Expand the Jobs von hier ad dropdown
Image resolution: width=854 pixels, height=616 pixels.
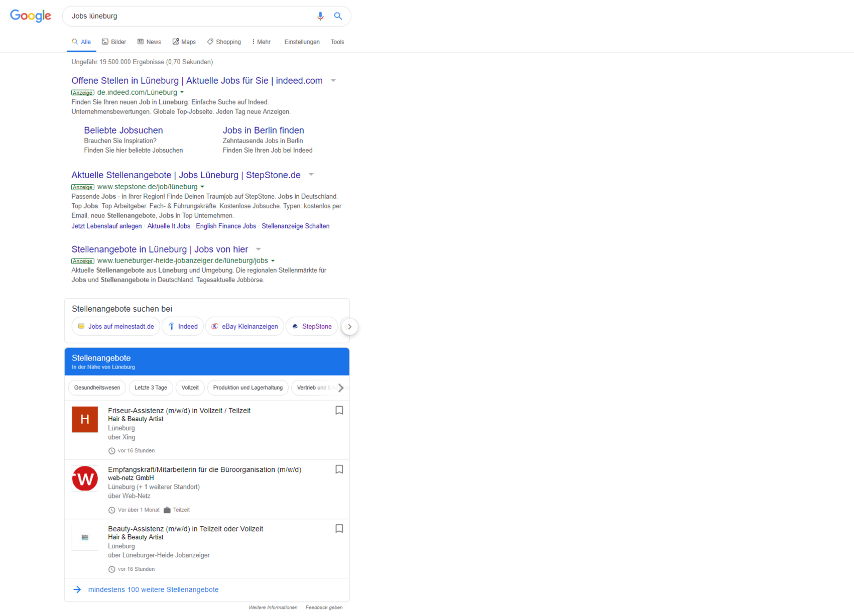(x=259, y=249)
